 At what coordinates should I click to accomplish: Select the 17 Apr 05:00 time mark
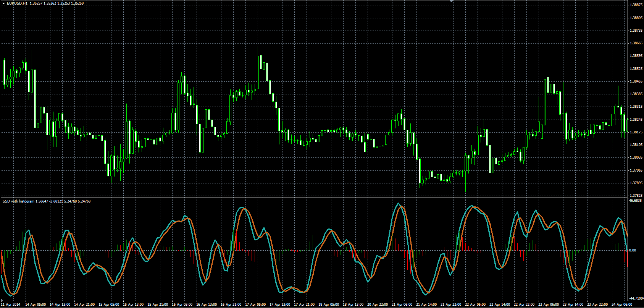(x=255, y=305)
